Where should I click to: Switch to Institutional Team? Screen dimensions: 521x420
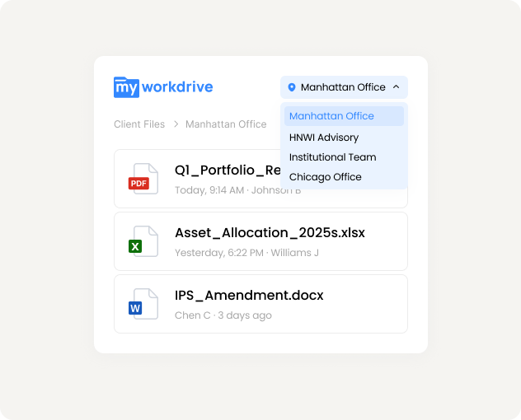tap(332, 157)
